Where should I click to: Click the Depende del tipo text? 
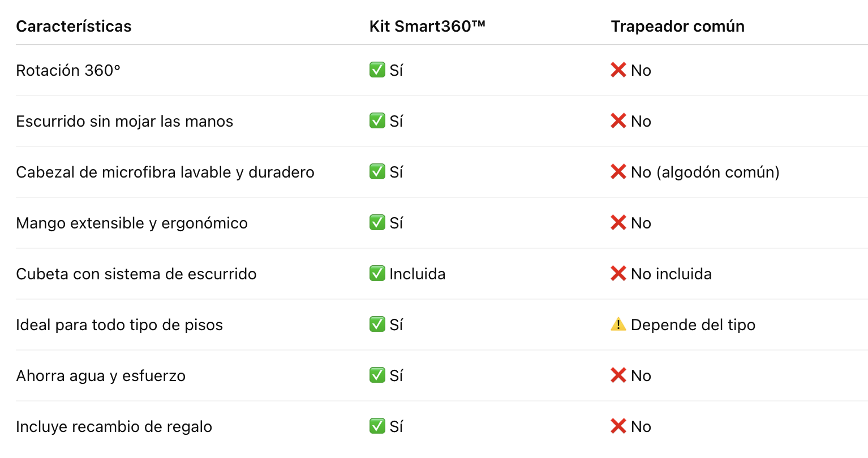click(x=693, y=325)
